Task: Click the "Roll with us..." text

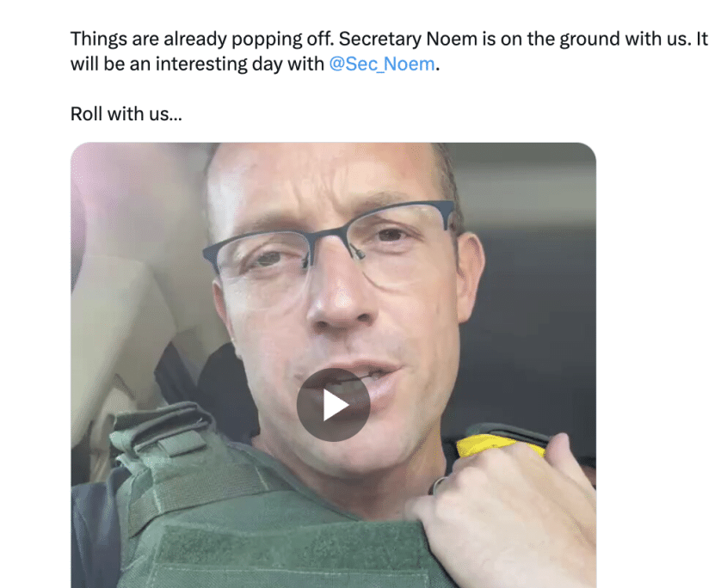Action: click(x=126, y=114)
